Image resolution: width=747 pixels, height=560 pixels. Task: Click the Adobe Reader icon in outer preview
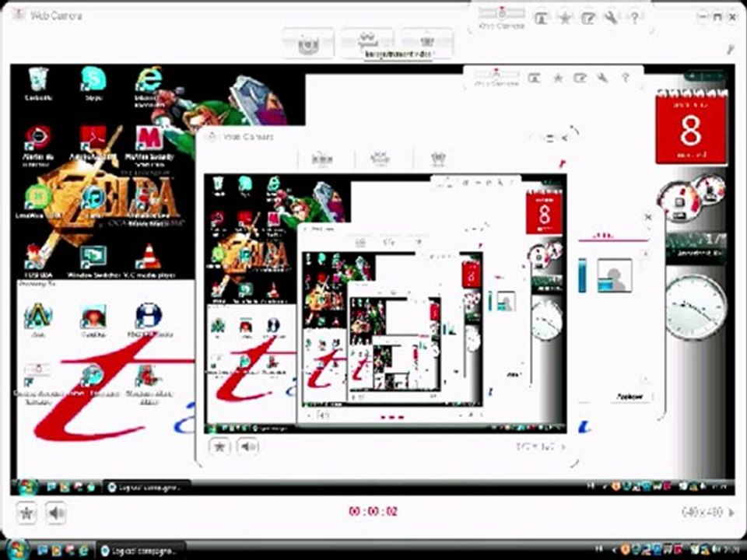93,142
